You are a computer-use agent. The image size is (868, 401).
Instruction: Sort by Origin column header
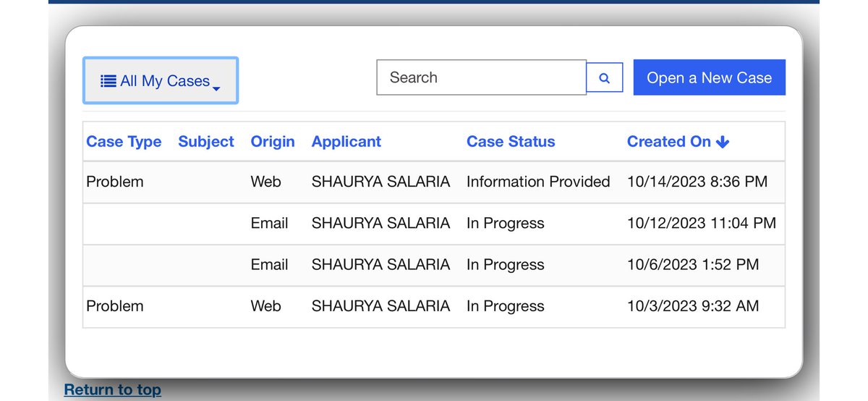[273, 142]
